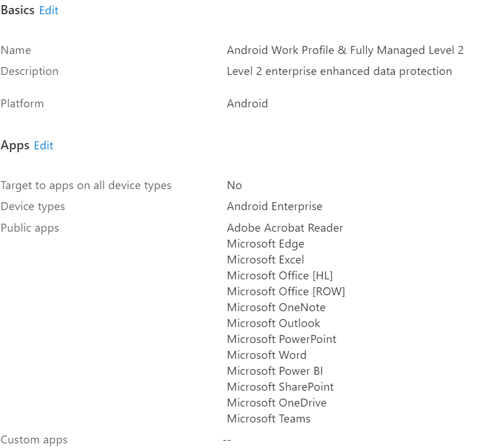
Task: Select the policy Name value
Action: [x=345, y=50]
